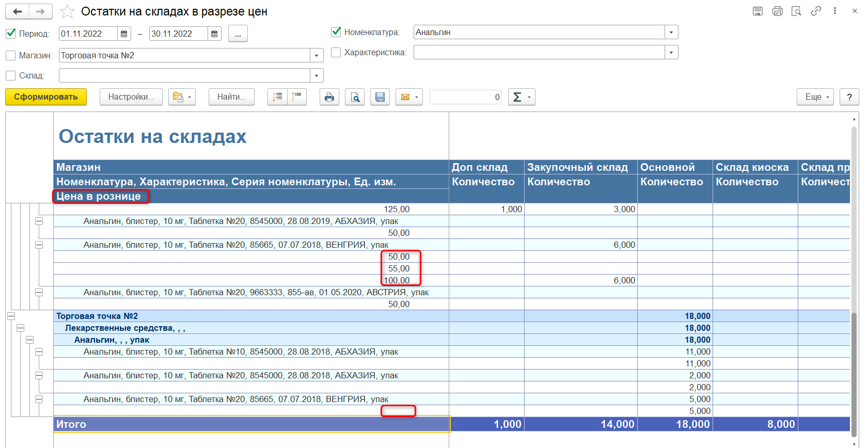Collapse the Торговая точка №2 group
868x448 pixels.
pos(11,316)
